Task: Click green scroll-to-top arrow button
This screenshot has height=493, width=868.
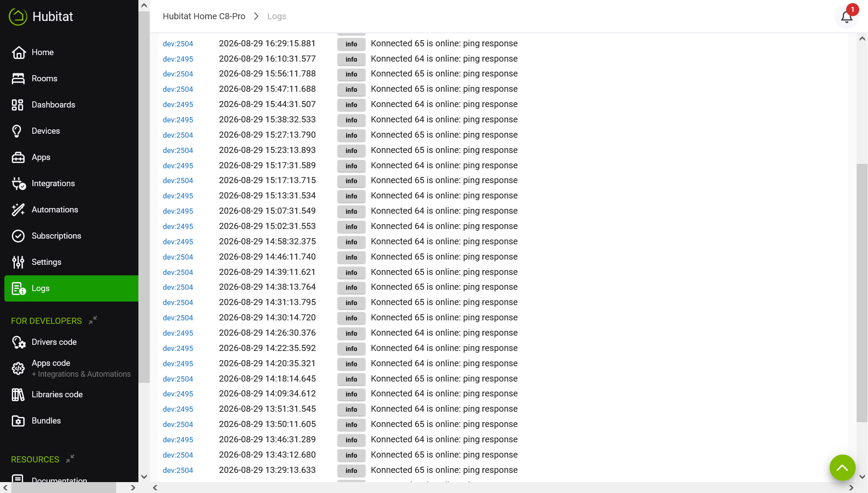Action: (x=842, y=468)
